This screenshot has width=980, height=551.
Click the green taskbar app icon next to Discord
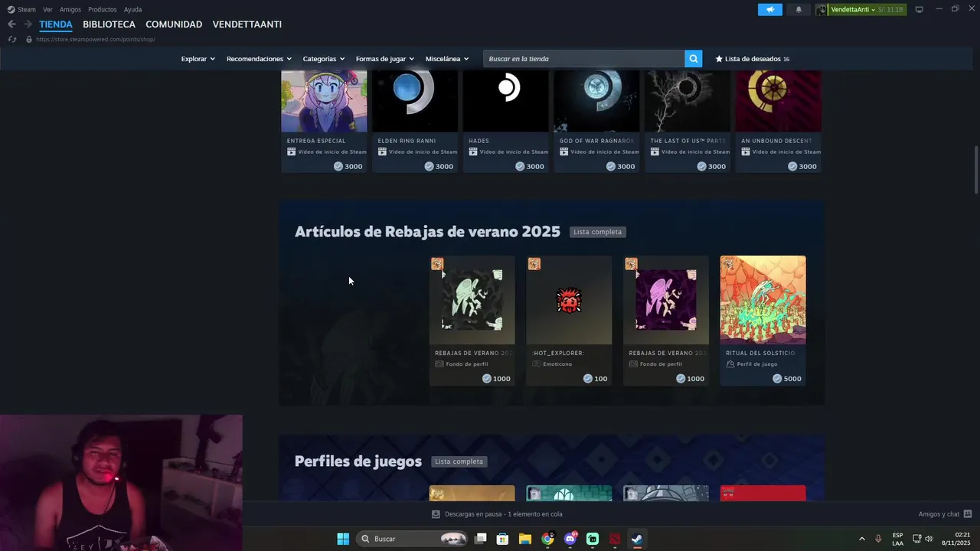pos(593,539)
